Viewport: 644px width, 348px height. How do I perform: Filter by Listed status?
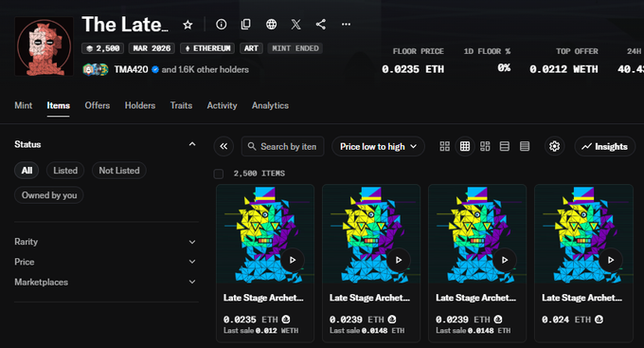[65, 171]
